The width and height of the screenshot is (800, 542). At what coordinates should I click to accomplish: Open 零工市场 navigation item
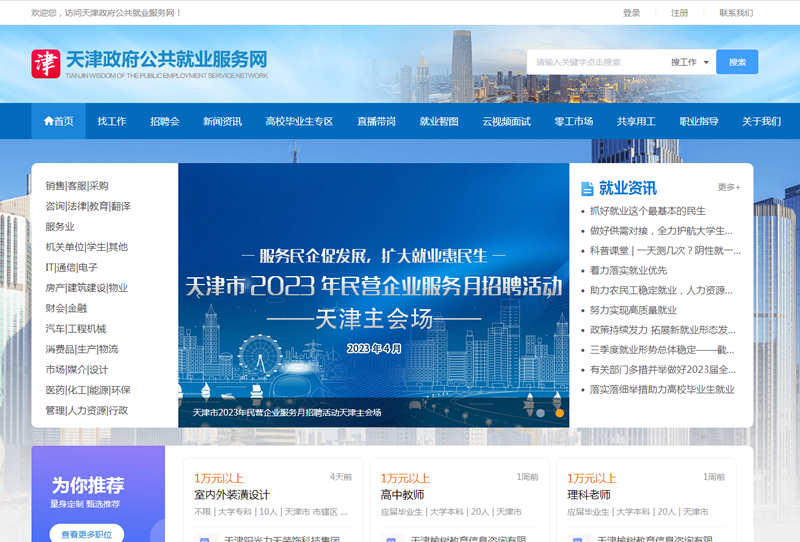click(x=574, y=121)
